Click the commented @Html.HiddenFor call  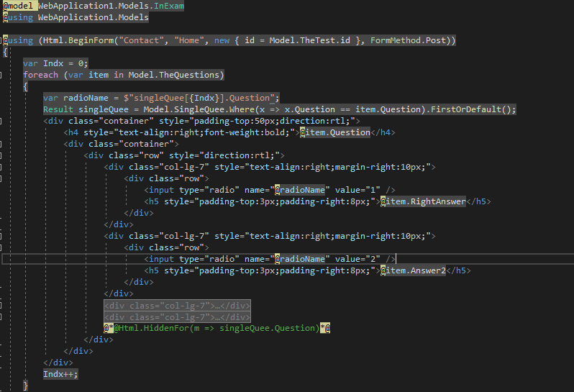(217, 328)
